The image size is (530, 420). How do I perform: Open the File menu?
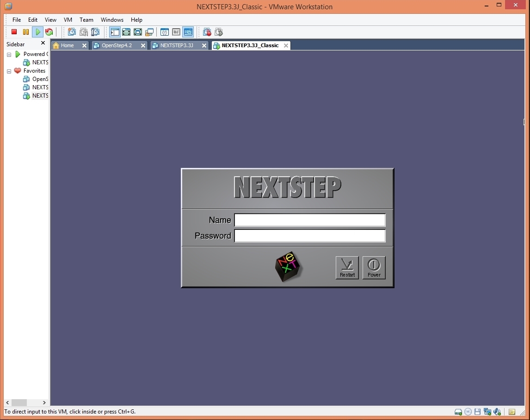(17, 19)
